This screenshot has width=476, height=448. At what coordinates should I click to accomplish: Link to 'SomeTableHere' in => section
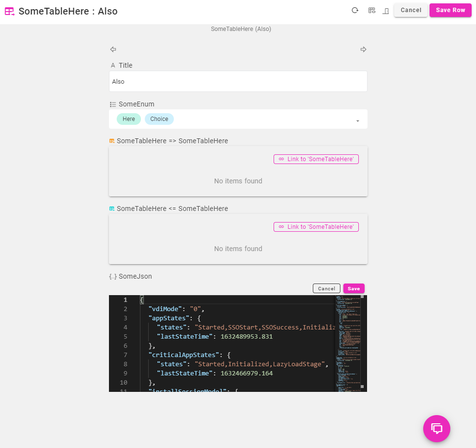point(316,159)
